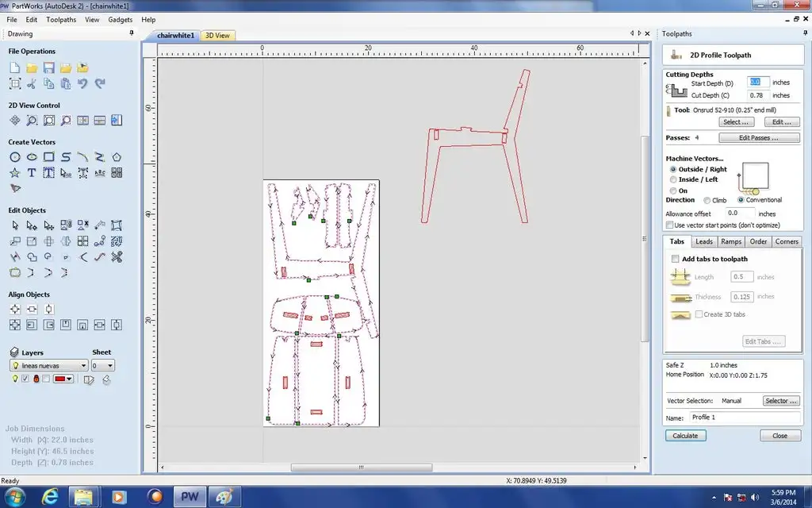Click the Cut Depth input field

point(757,95)
